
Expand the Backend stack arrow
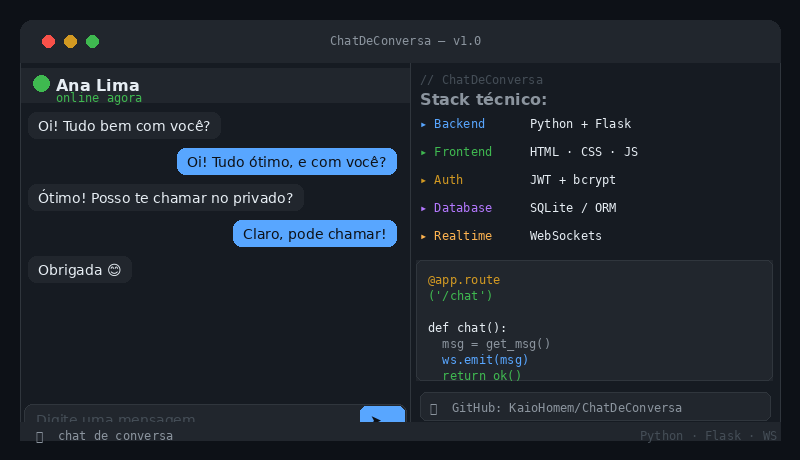point(423,124)
